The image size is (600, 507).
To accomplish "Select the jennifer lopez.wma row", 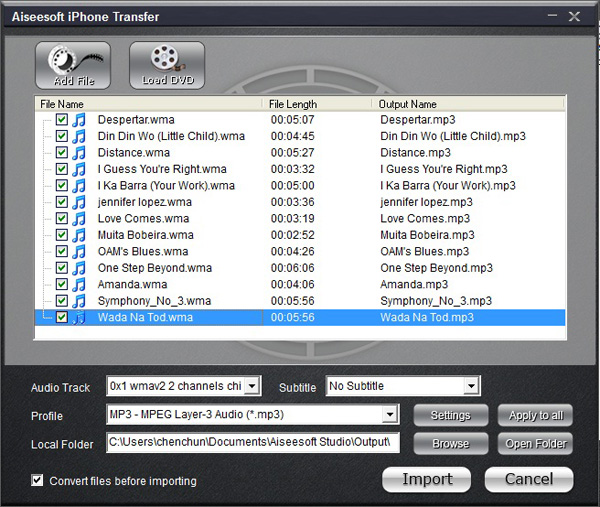I will (300, 202).
